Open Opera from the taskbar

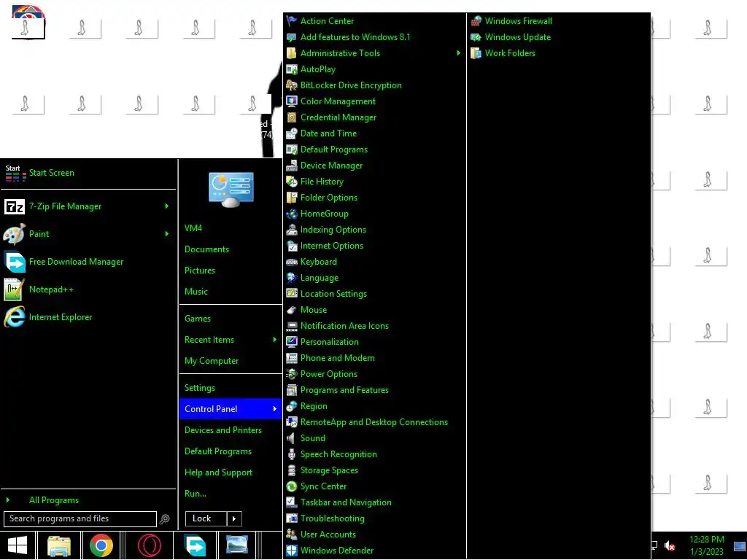click(x=149, y=545)
